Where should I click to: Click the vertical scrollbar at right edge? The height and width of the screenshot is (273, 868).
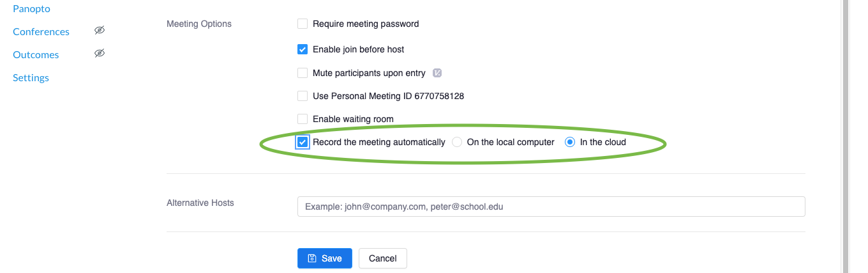[x=846, y=136]
